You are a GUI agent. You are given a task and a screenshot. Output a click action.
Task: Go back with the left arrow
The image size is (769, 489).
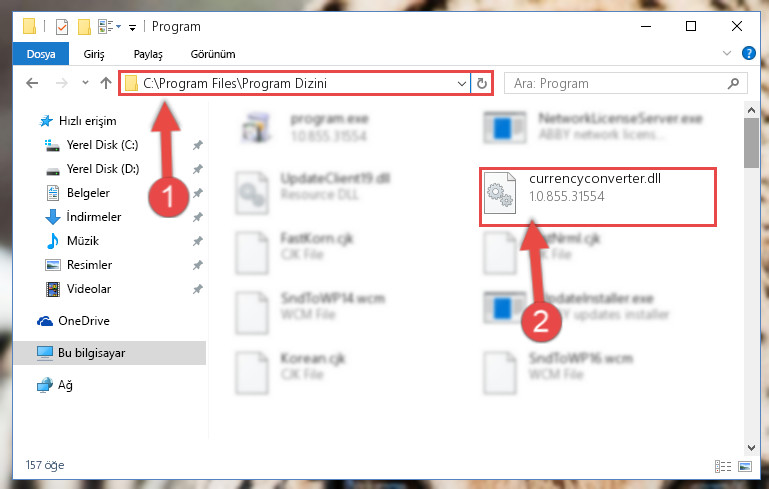tap(32, 83)
